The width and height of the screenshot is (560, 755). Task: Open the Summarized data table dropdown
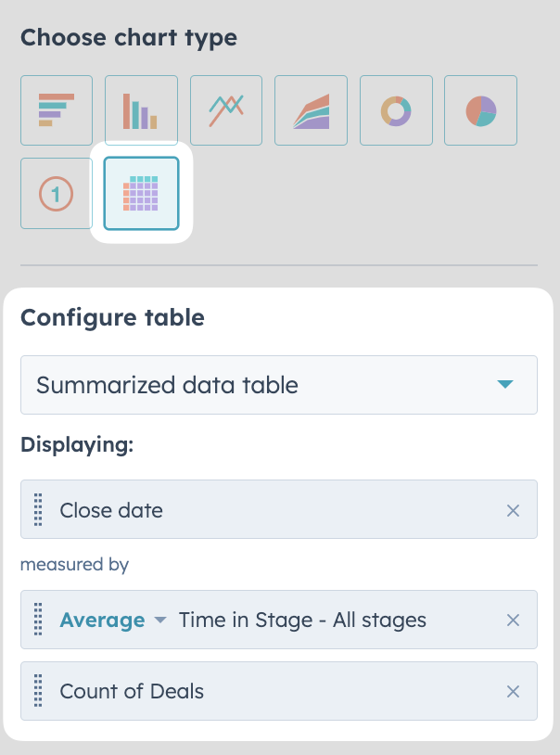click(x=279, y=385)
